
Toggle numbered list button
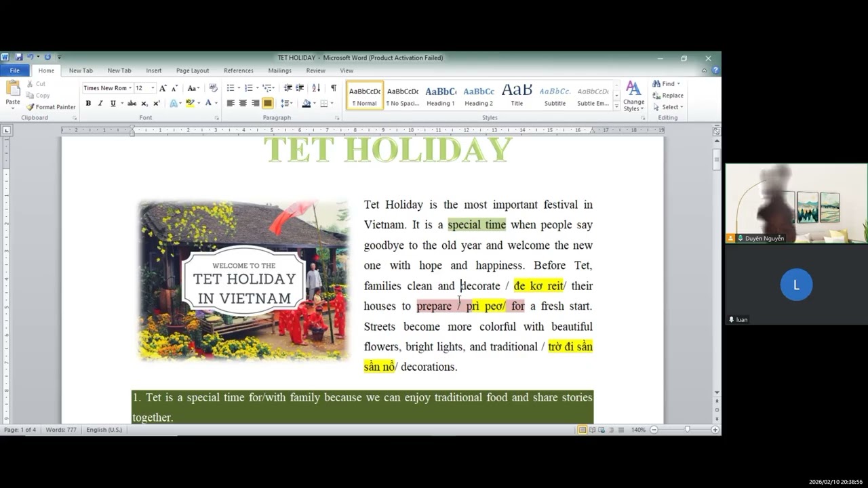point(248,88)
